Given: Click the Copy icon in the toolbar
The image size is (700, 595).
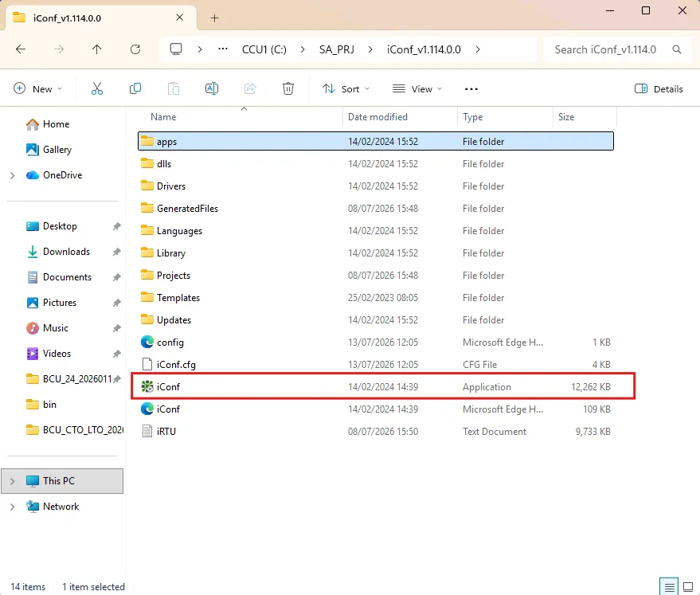Looking at the screenshot, I should (135, 89).
